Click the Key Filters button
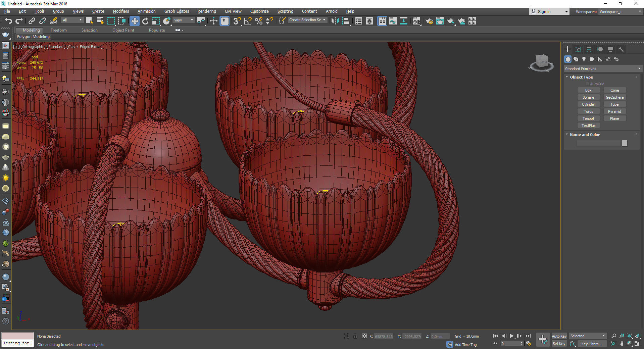This screenshot has width=644, height=349. pyautogui.click(x=592, y=344)
